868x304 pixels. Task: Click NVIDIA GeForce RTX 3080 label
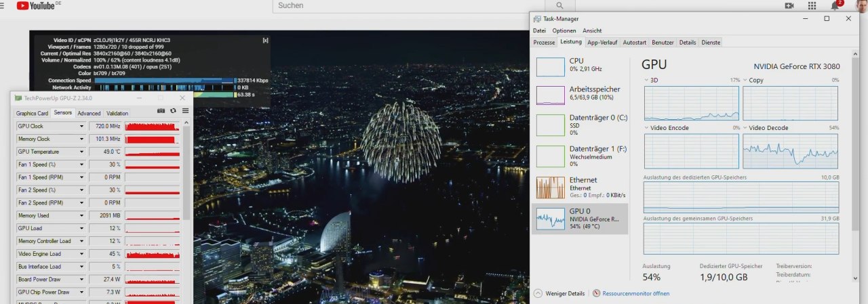(796, 66)
